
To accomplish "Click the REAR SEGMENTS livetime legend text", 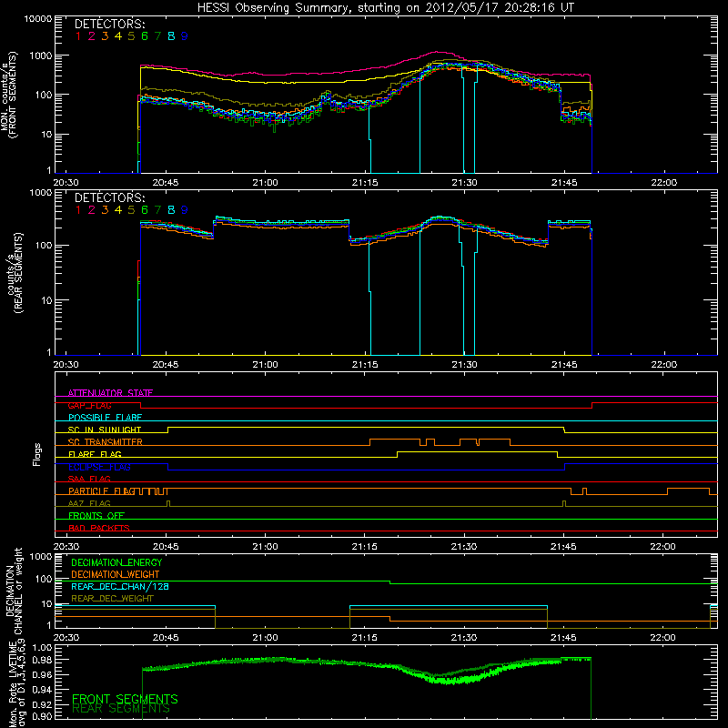I will [121, 709].
